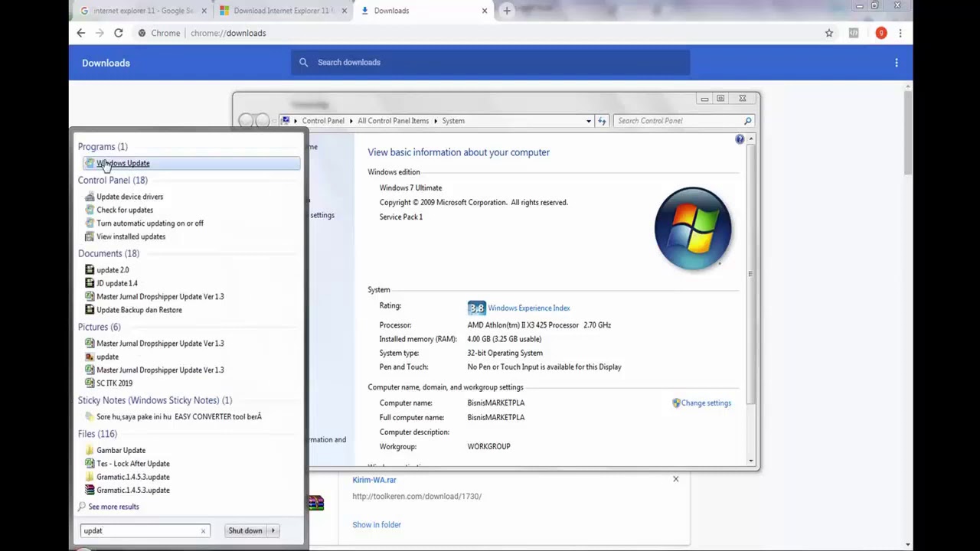Click the Windows 7 logo image
Image resolution: width=980 pixels, height=551 pixels.
[693, 229]
